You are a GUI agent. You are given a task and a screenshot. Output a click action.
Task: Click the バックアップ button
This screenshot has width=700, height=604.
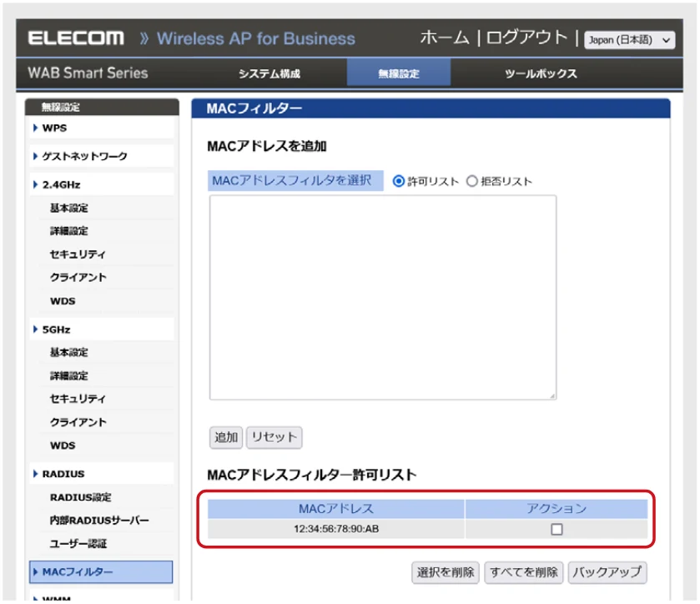point(607,573)
